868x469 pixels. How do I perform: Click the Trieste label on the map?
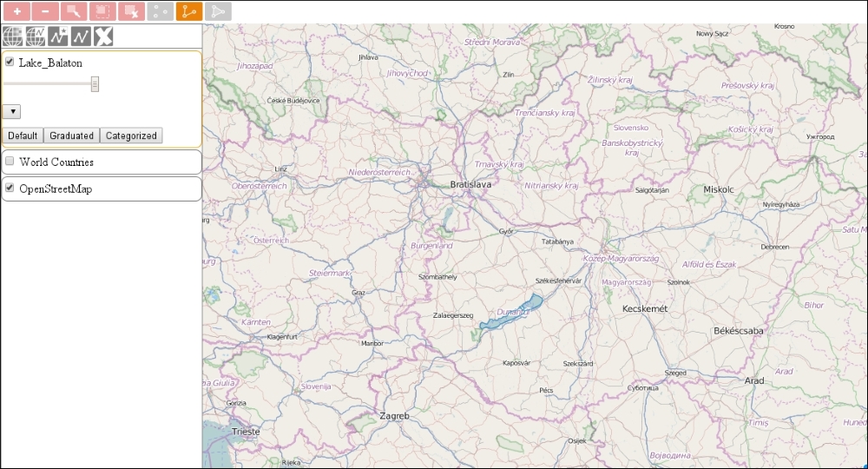(246, 432)
